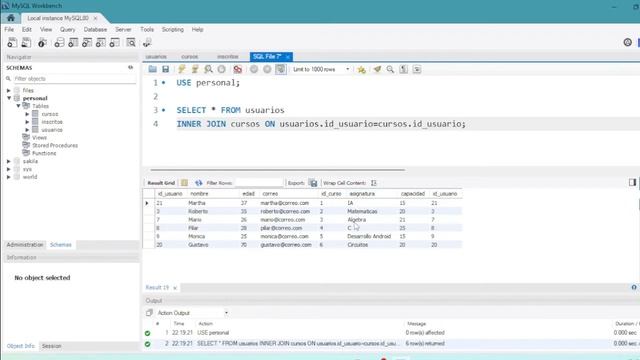The height and width of the screenshot is (360, 640).
Task: Commit the current transaction
Action: [254, 69]
